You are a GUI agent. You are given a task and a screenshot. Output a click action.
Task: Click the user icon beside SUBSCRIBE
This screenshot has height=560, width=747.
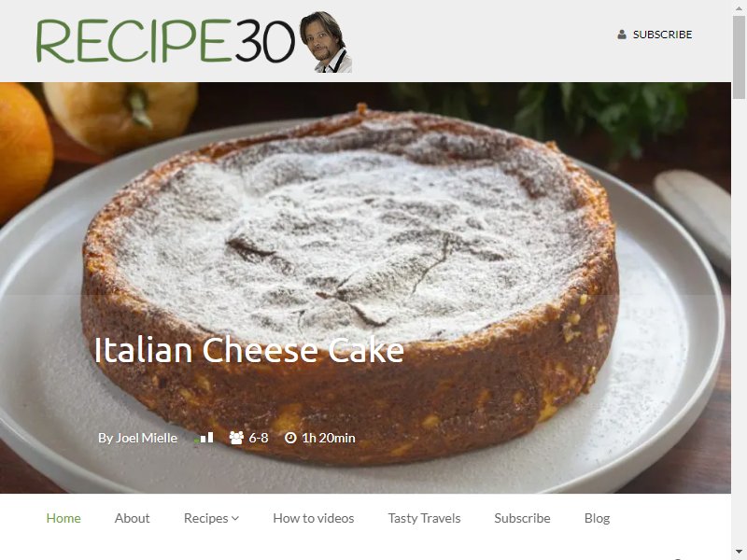(622, 35)
